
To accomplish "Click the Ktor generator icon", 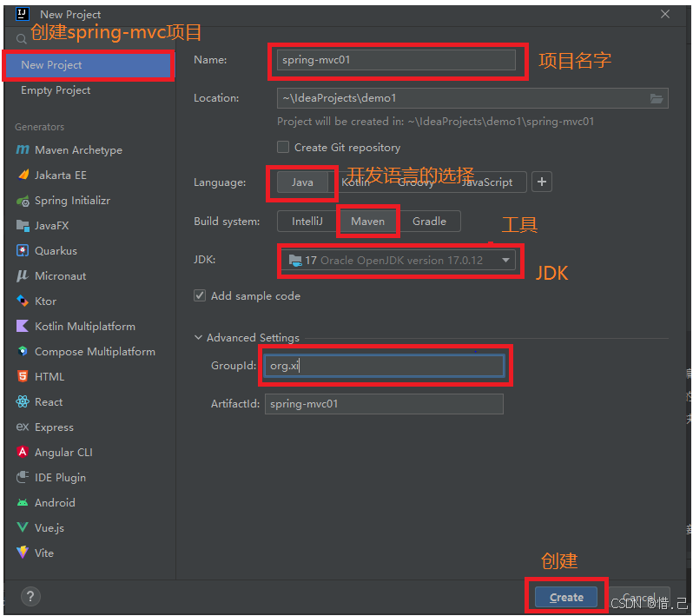I will coord(23,301).
